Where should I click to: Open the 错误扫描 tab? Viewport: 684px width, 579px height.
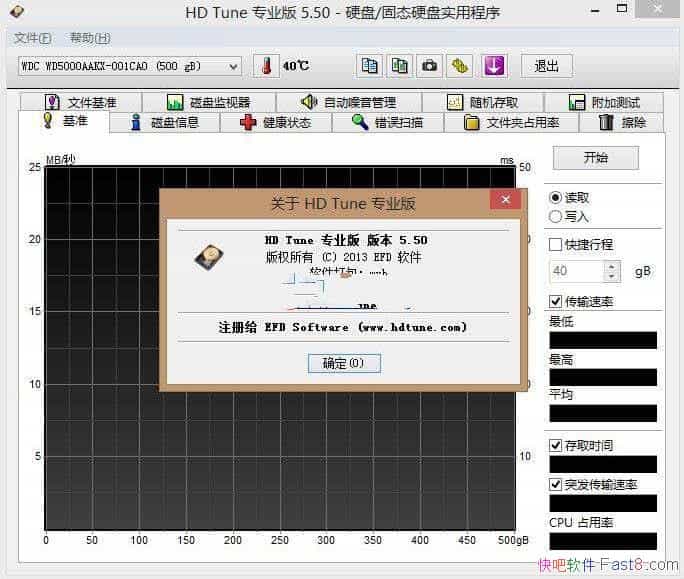point(388,123)
